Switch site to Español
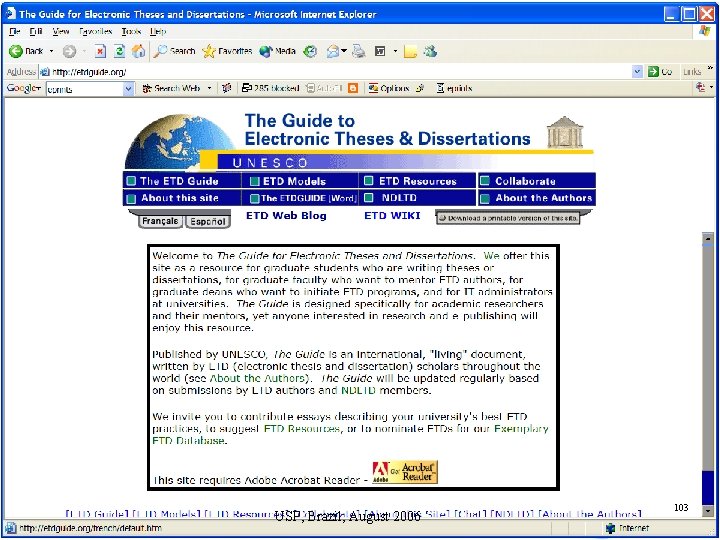 (x=208, y=221)
